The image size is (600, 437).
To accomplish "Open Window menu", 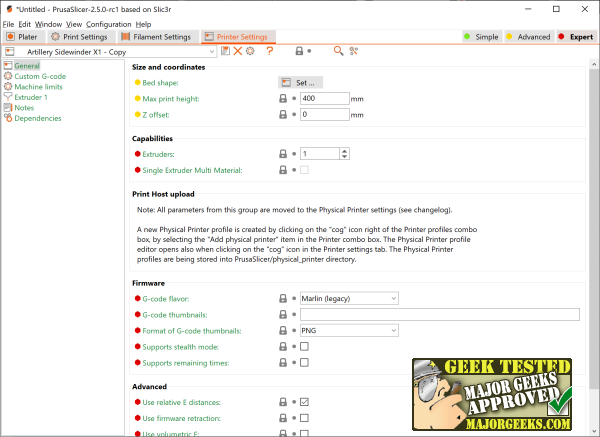I will click(x=48, y=24).
